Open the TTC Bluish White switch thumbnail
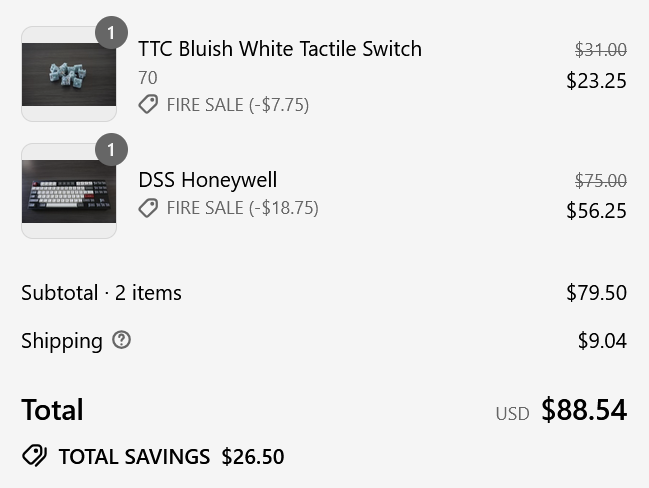The image size is (649, 488). coord(69,74)
